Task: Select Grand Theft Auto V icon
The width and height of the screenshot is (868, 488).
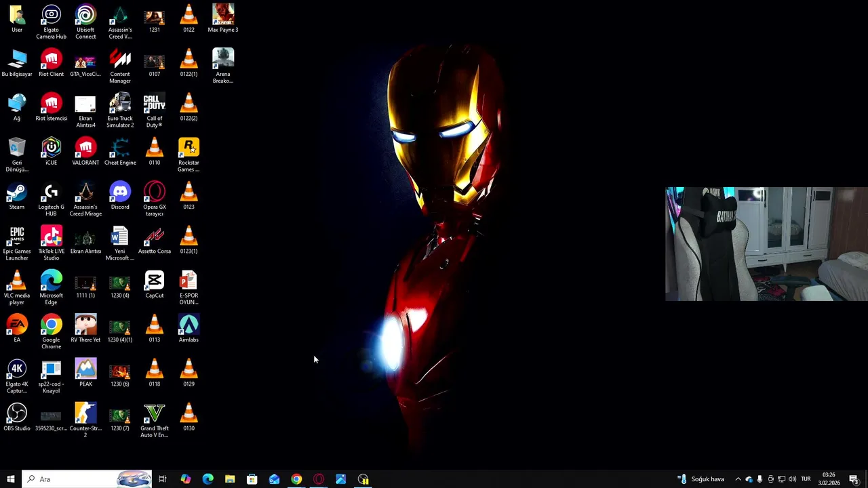Action: 155,420
